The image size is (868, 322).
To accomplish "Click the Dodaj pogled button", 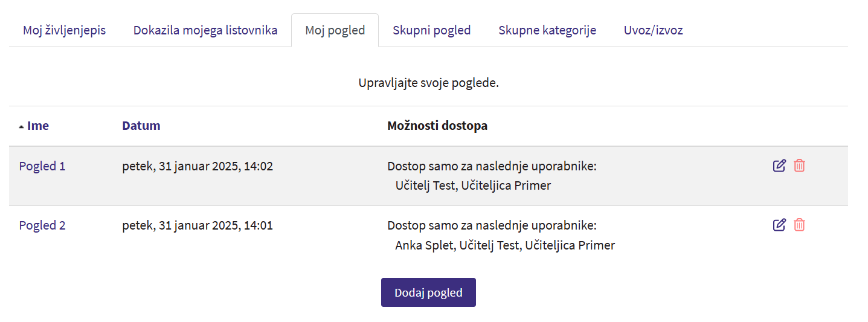I will (428, 292).
